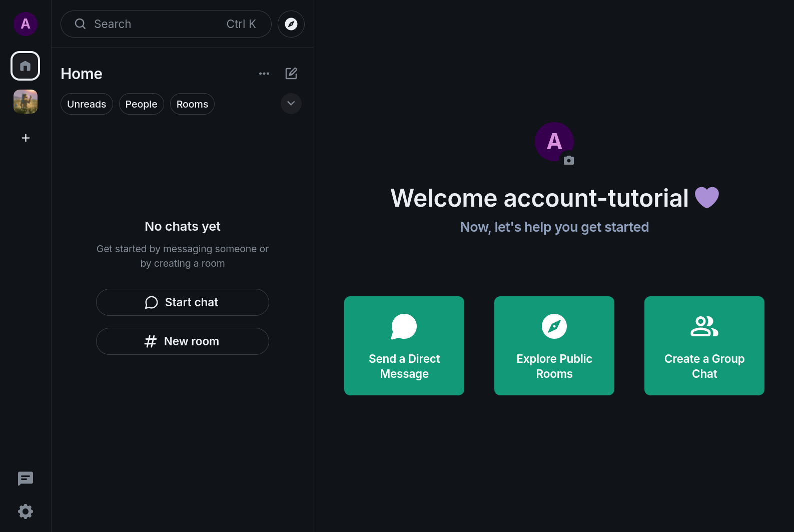Image resolution: width=794 pixels, height=532 pixels.
Task: Select Explore Public Rooms tile
Action: [x=554, y=346]
